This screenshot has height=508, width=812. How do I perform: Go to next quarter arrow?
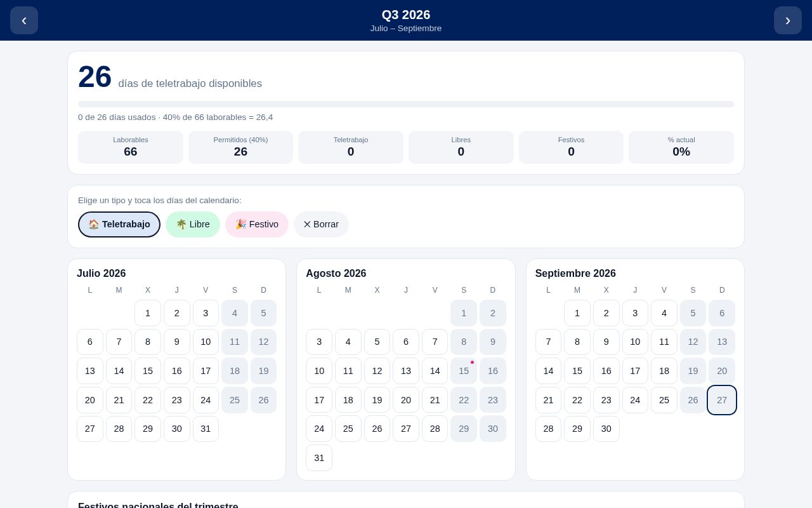tap(788, 20)
